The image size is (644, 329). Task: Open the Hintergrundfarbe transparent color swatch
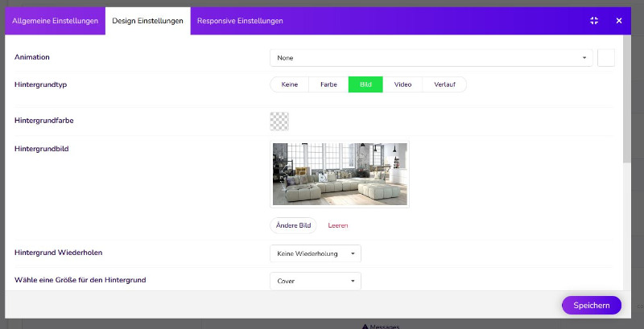tap(279, 121)
